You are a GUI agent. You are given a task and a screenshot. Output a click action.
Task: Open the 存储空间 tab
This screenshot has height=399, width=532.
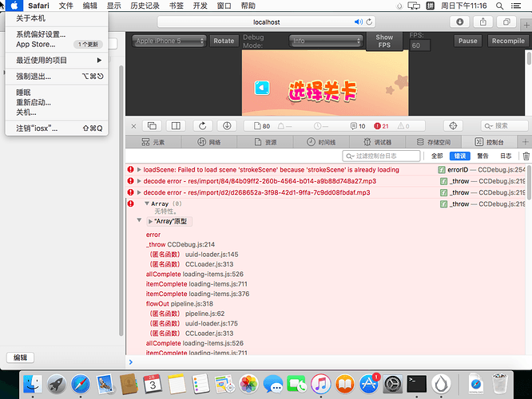click(x=434, y=142)
